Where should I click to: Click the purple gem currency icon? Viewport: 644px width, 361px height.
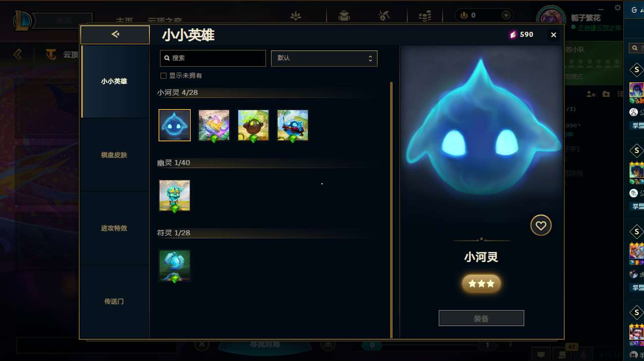[513, 34]
